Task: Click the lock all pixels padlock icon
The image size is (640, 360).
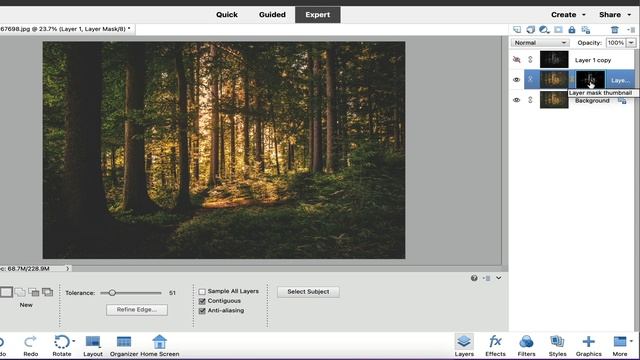Action: [572, 30]
